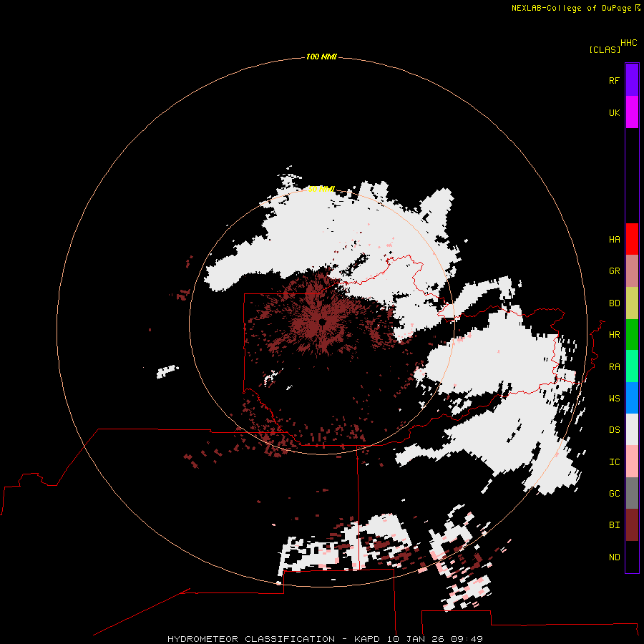644x644 pixels.
Task: Click the ND legend label
Action: [614, 557]
